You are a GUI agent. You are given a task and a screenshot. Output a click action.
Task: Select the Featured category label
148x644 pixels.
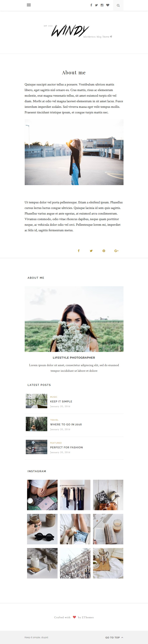coord(56,443)
